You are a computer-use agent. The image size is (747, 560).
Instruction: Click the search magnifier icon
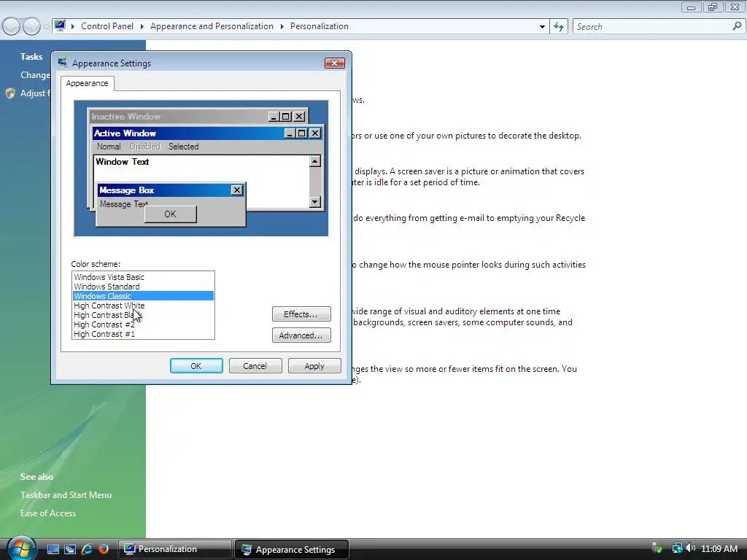[x=737, y=26]
